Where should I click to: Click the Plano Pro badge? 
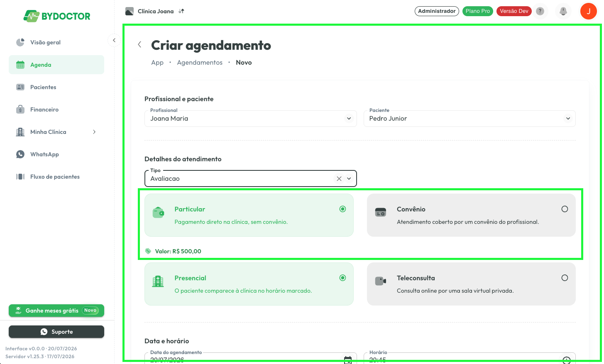coord(478,11)
